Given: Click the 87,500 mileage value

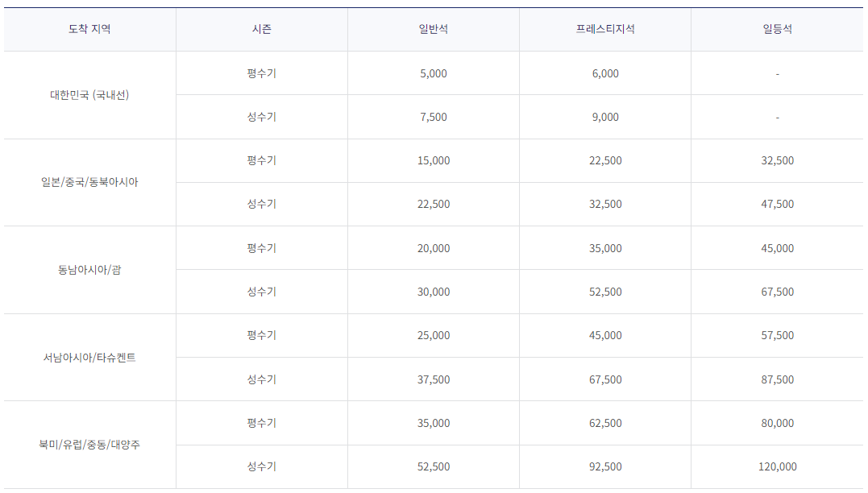Looking at the screenshot, I should point(777,379).
